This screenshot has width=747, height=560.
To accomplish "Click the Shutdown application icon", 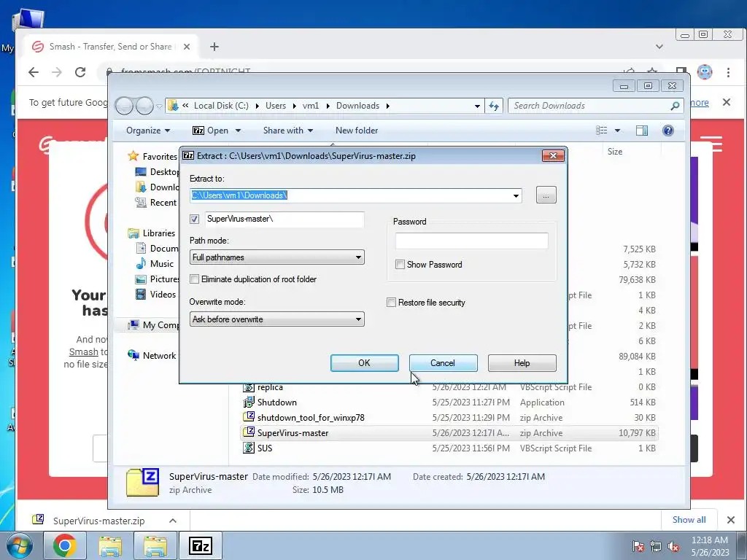I will tap(249, 402).
